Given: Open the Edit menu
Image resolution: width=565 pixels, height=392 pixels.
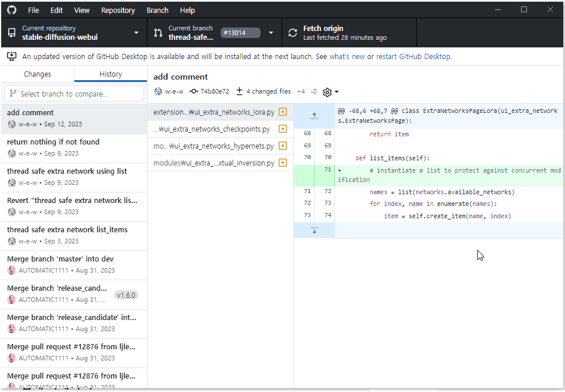Looking at the screenshot, I should click(57, 11).
